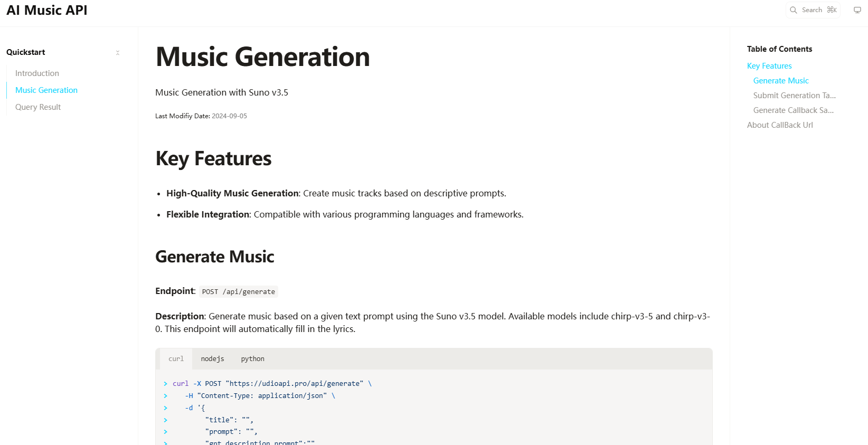Select the python code tab
This screenshot has width=868, height=445.
252,359
